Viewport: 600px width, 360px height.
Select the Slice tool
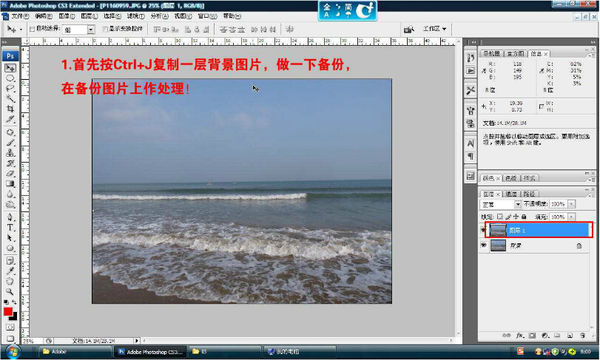pos(10,119)
